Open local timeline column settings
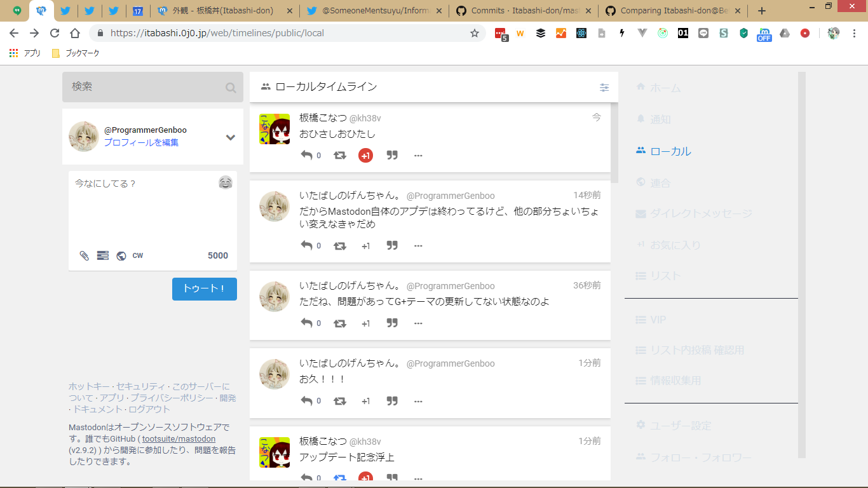The width and height of the screenshot is (868, 488). pos(604,87)
